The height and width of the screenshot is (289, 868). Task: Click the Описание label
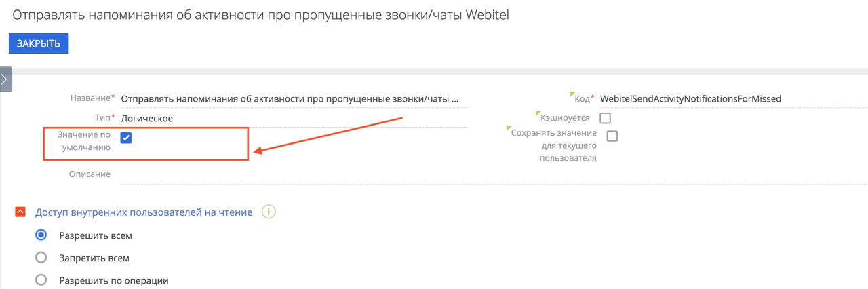pos(90,174)
